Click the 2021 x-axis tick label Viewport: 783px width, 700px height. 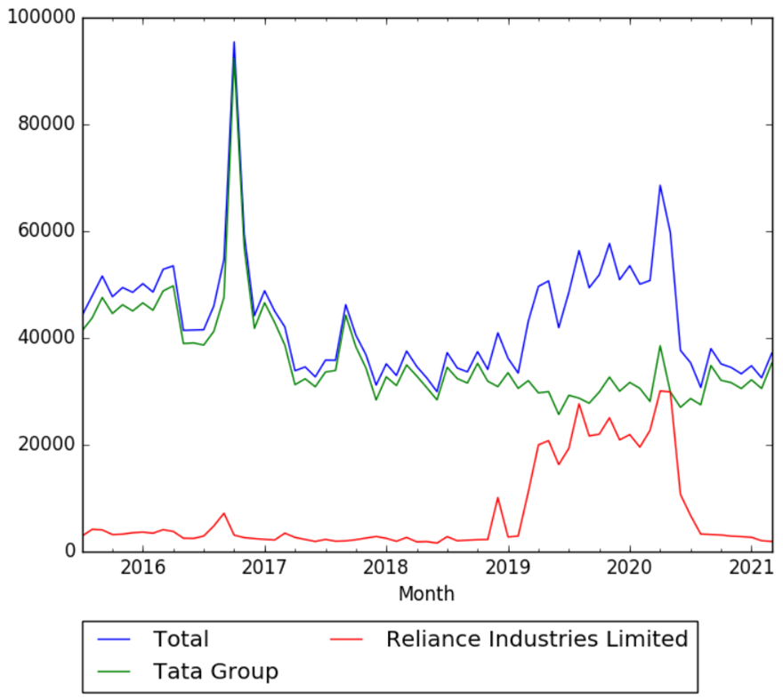click(751, 567)
